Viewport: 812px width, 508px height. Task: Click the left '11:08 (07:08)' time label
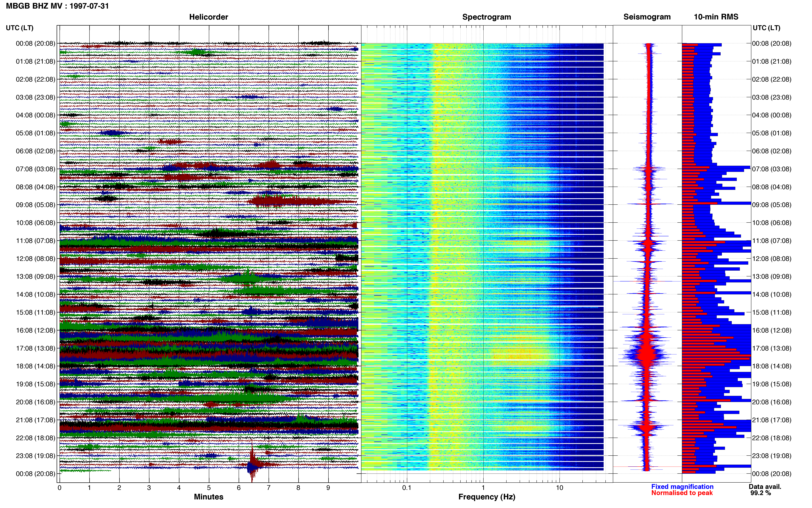click(x=36, y=240)
